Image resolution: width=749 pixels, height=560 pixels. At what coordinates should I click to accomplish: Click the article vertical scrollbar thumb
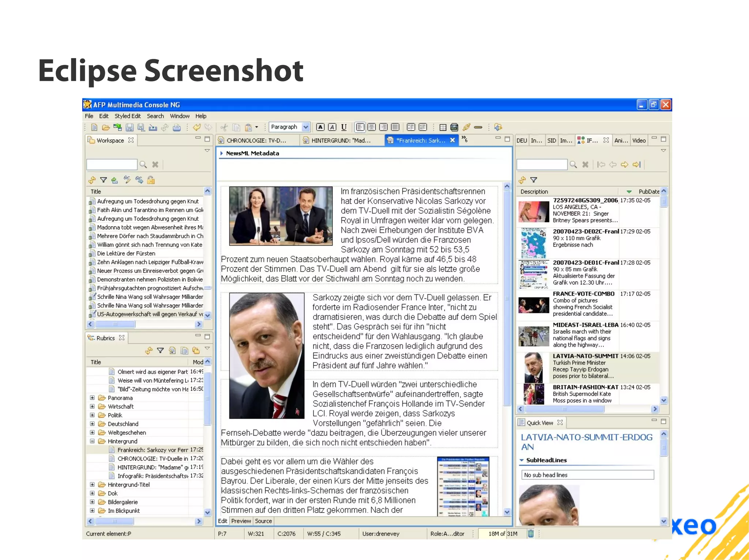507,298
